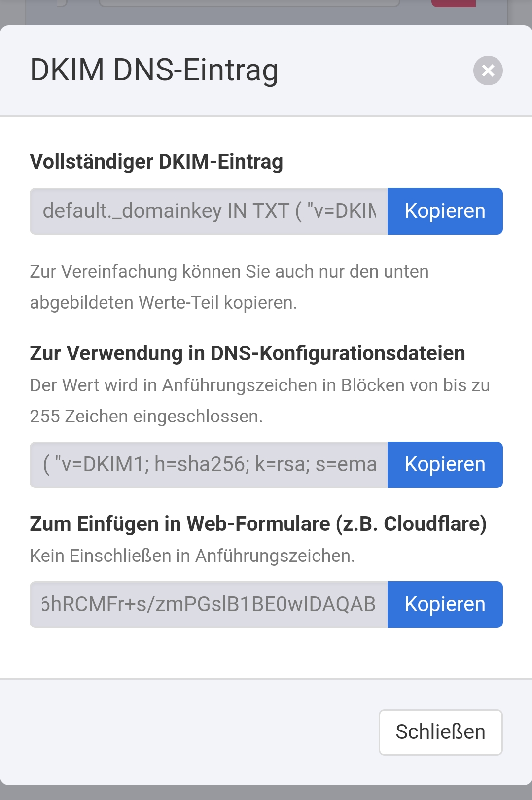Click the "255 Zeichen eingeschlossen" text line

point(146,417)
